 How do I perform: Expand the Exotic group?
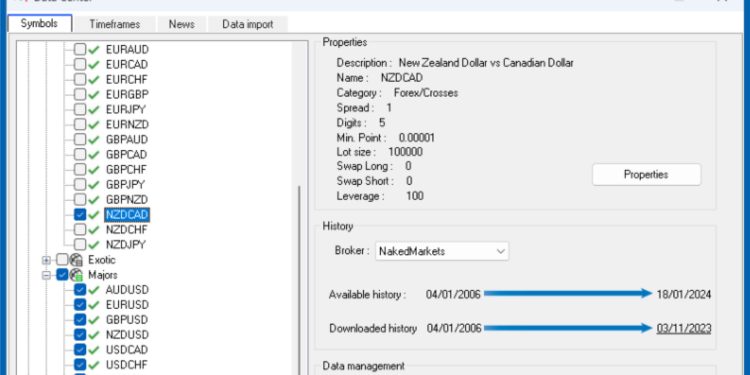(x=46, y=260)
